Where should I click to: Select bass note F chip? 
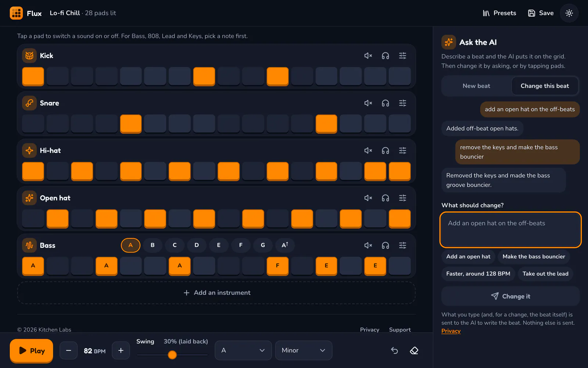(241, 245)
